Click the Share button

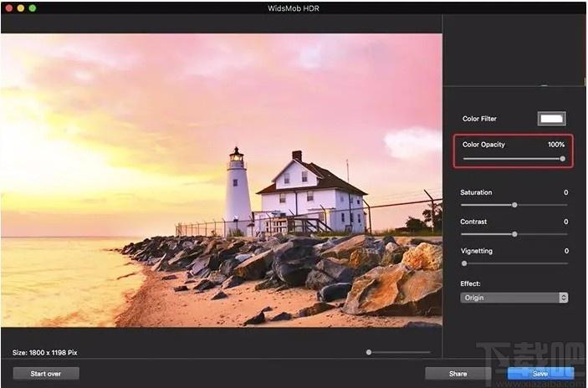458,374
